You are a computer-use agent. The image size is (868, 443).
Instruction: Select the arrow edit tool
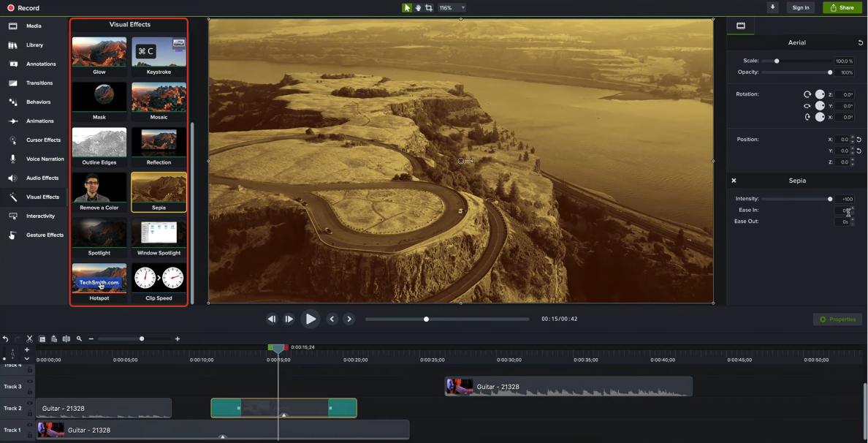407,8
